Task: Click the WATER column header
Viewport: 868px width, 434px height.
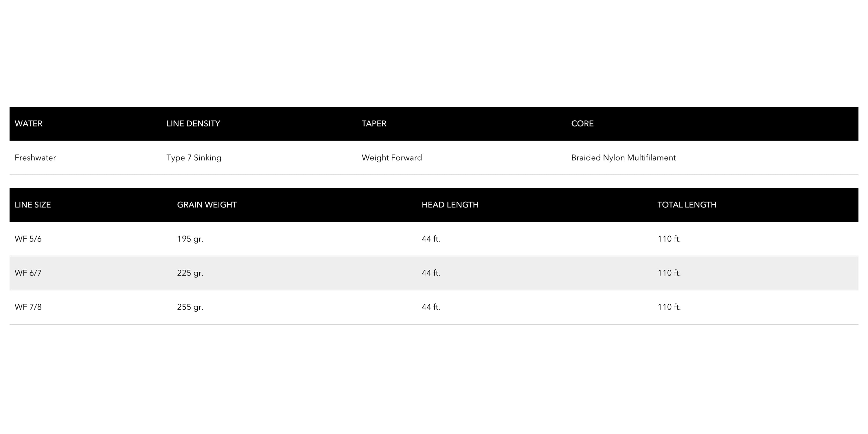Action: pos(29,124)
